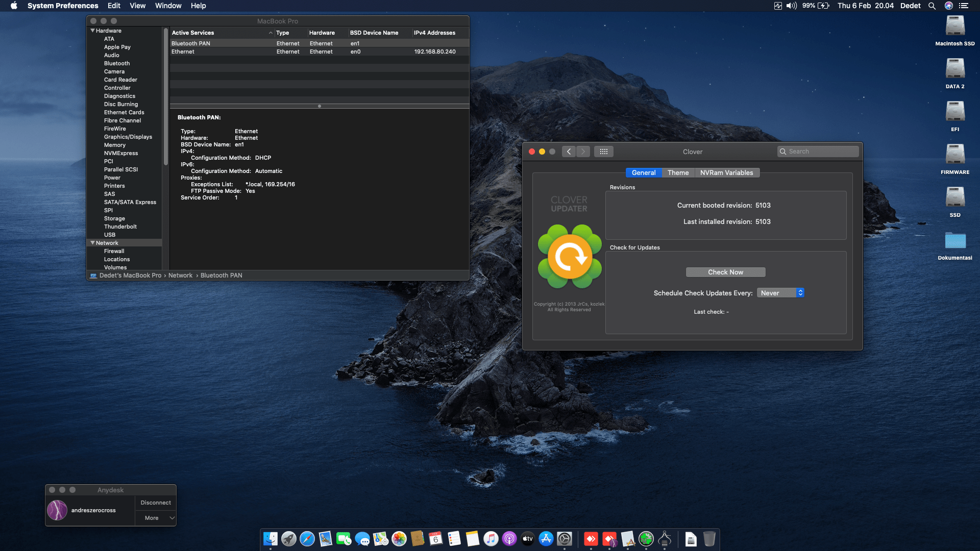Launch Launchpad rocket icon in dock
The image size is (980, 551).
[x=289, y=539]
